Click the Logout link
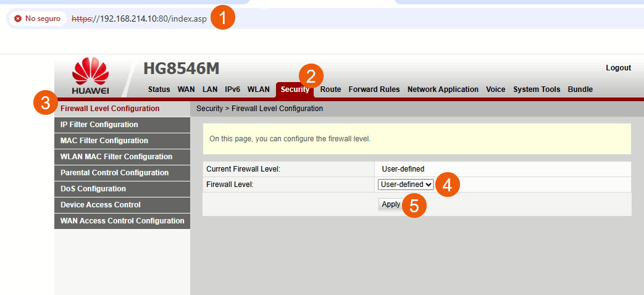This screenshot has width=644, height=295. [x=618, y=68]
